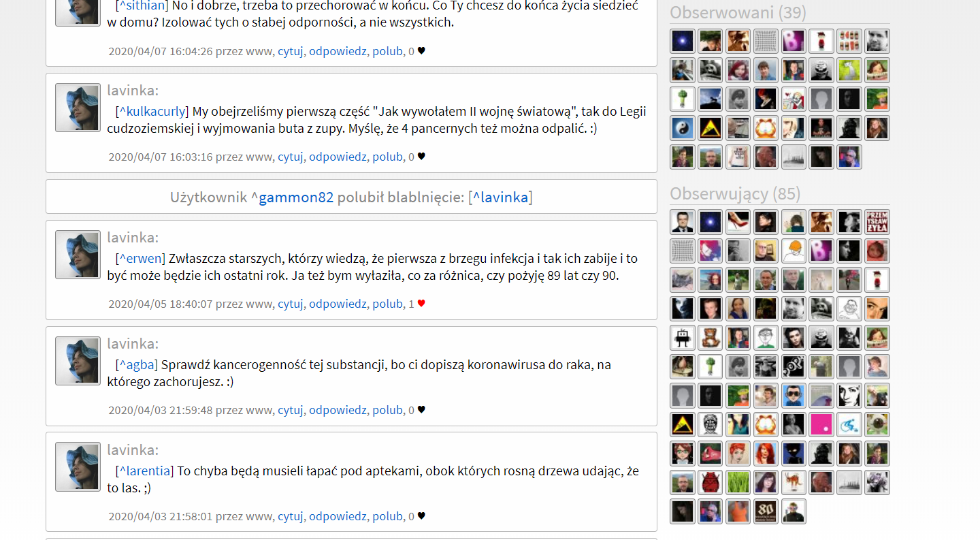Click odpowiedz on the 18:40:07 post
This screenshot has width=980, height=540.
[x=338, y=304]
